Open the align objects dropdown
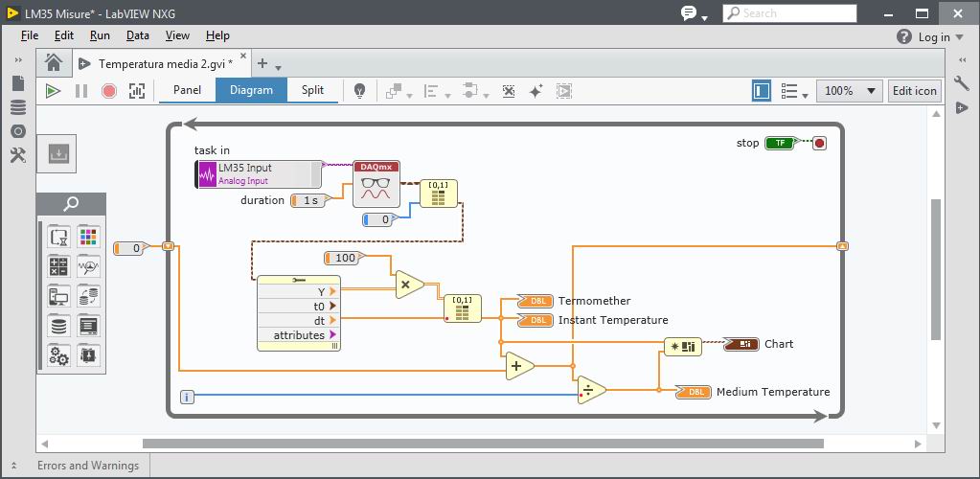The height and width of the screenshot is (479, 980). tap(436, 92)
